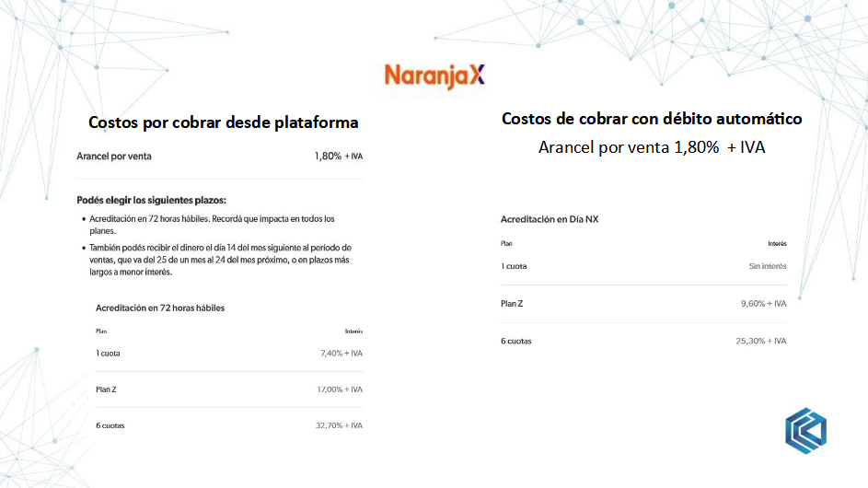Viewport: 868px width, 488px height.
Task: Click 'Interés' header in Día NX table
Action: [777, 244]
